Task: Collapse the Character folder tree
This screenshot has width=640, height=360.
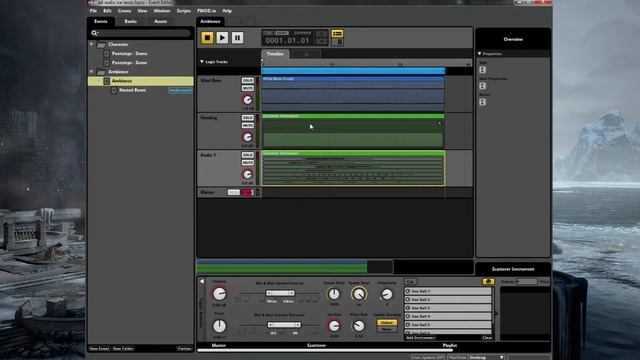Action: pyautogui.click(x=92, y=44)
